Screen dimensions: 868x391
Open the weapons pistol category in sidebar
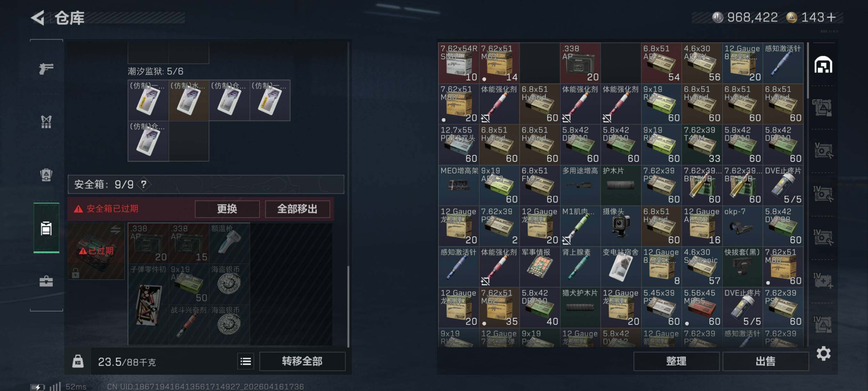point(46,69)
